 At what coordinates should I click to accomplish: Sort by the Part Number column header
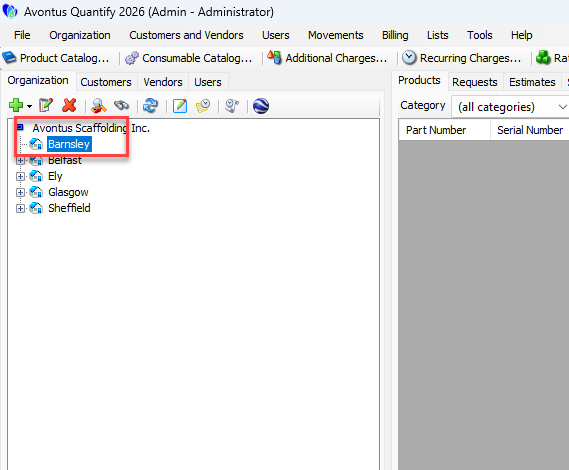point(445,130)
